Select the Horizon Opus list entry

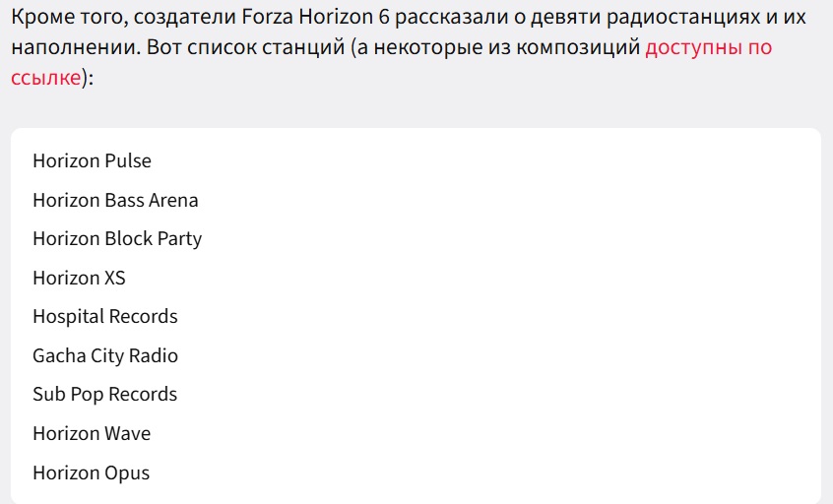(92, 473)
